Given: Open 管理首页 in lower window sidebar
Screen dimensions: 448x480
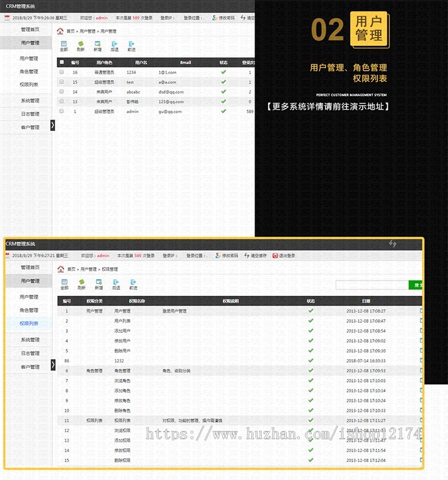Looking at the screenshot, I should pos(29,267).
